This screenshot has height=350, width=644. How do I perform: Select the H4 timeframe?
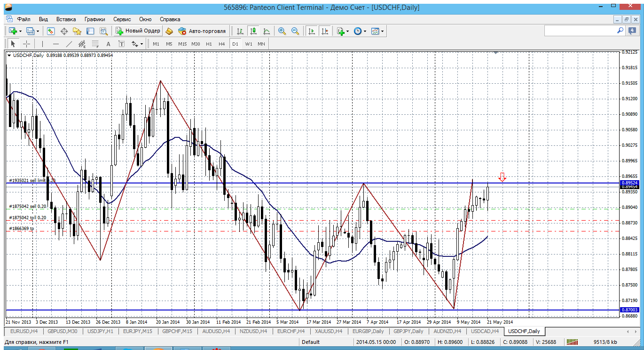[222, 44]
